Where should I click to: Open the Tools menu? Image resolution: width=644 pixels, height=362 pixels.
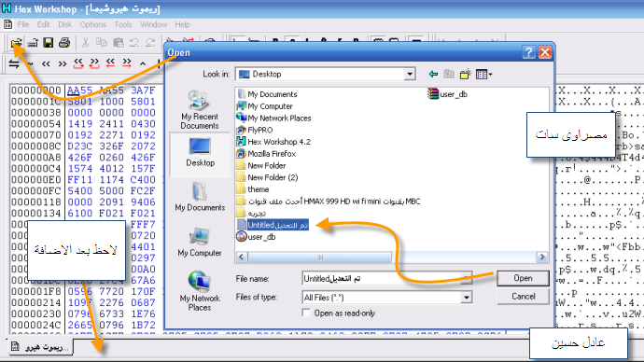pos(123,24)
